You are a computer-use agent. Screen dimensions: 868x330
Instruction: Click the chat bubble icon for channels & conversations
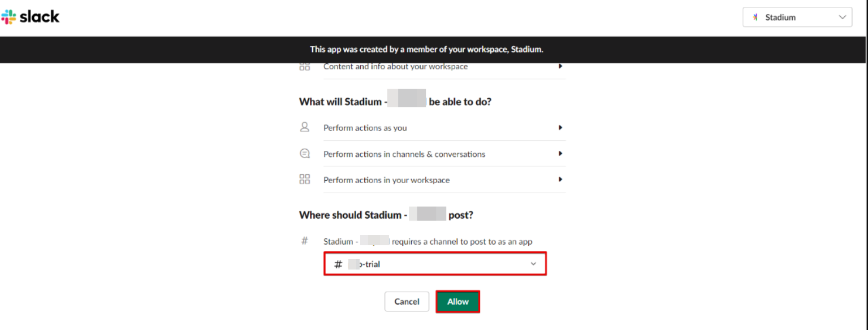pos(305,154)
